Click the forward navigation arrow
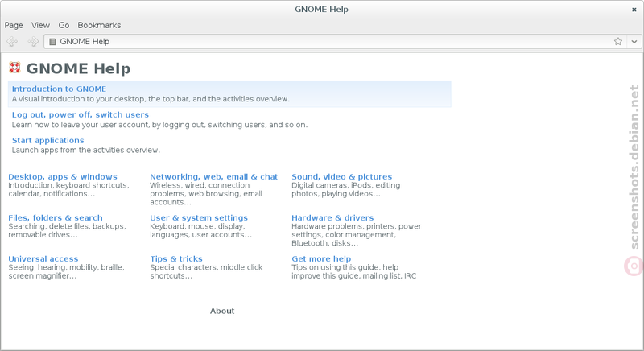Viewport: 644px width, 351px height. 33,42
